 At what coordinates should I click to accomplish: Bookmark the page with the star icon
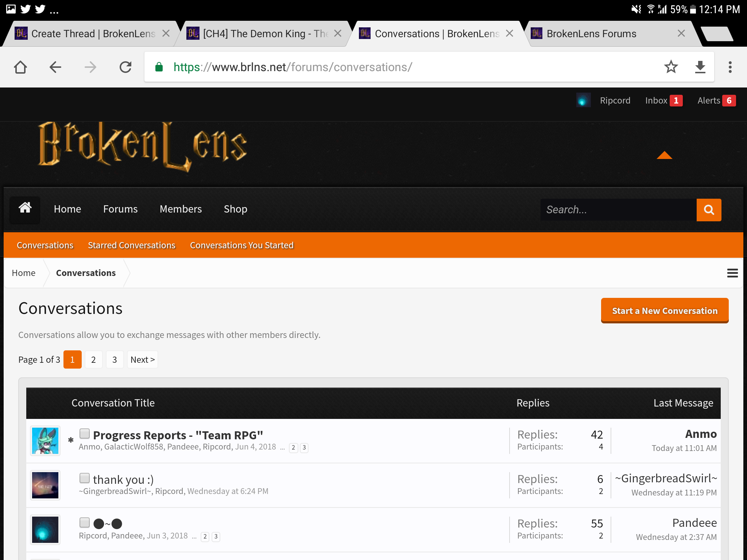pos(671,67)
